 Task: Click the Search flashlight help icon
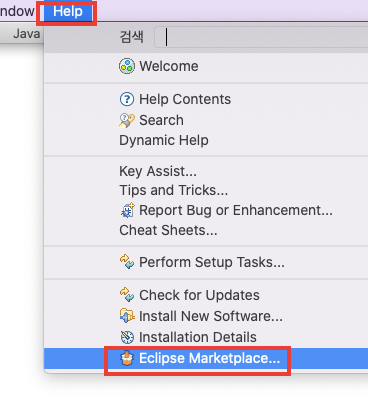tap(127, 120)
